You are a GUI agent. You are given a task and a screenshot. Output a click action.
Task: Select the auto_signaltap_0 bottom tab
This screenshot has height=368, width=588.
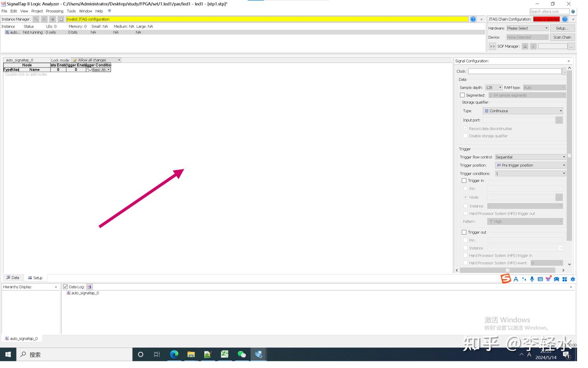(21, 339)
